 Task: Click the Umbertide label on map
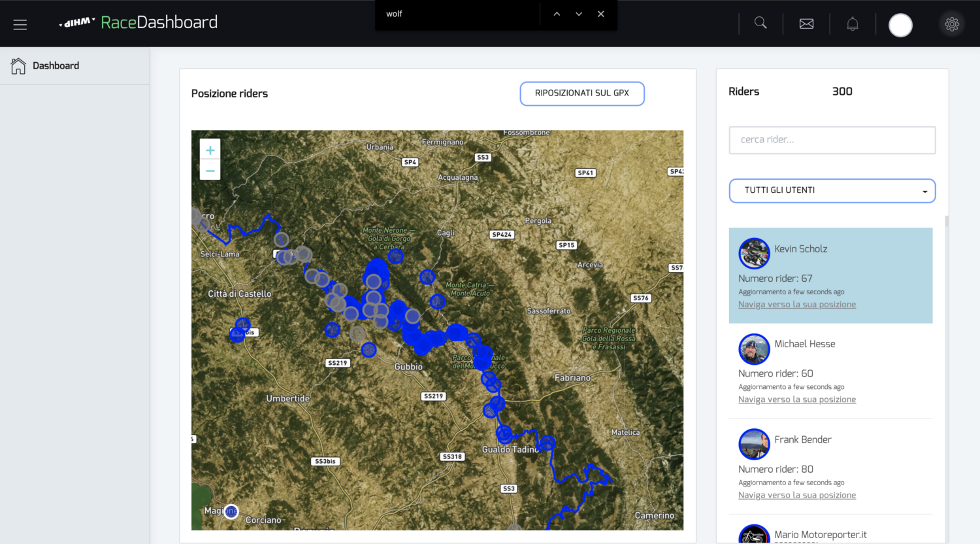(288, 399)
